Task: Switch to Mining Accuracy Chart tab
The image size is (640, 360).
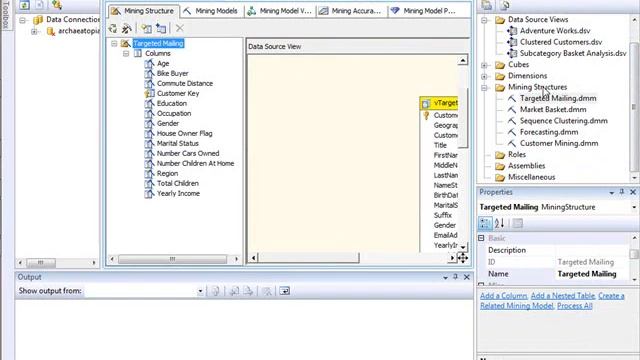Action: click(351, 11)
